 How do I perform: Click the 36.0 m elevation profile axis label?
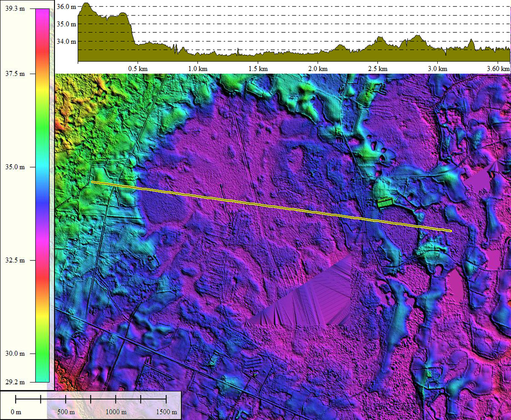pos(67,7)
